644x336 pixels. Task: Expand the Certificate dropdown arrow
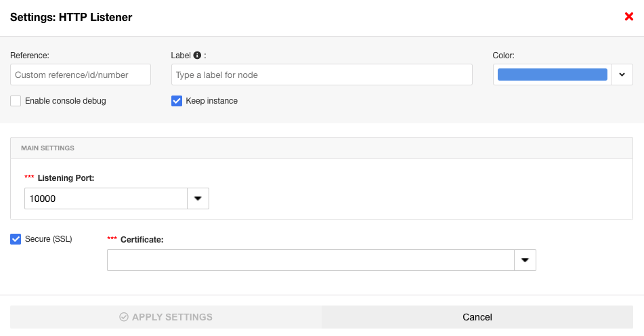point(525,260)
